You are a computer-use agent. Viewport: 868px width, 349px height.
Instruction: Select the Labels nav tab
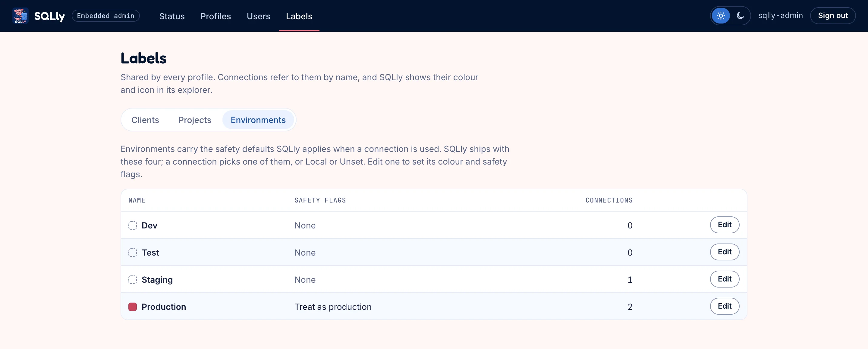pos(299,16)
